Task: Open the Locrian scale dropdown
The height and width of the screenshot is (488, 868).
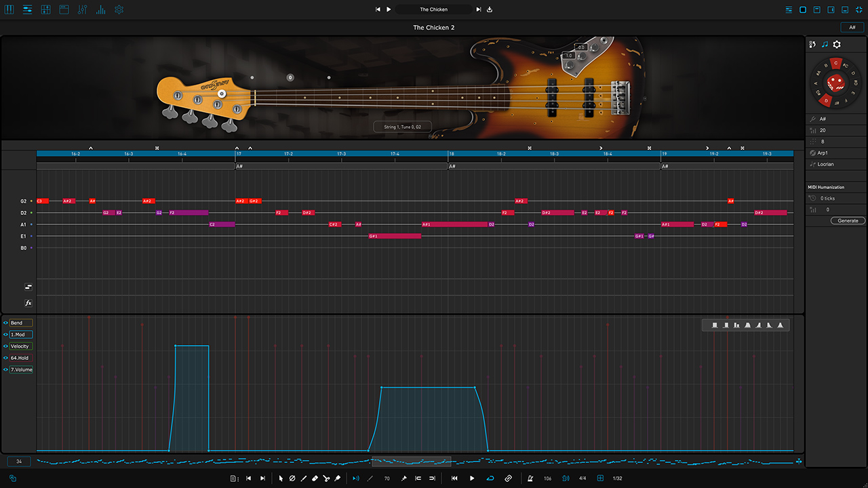Action: pos(837,164)
